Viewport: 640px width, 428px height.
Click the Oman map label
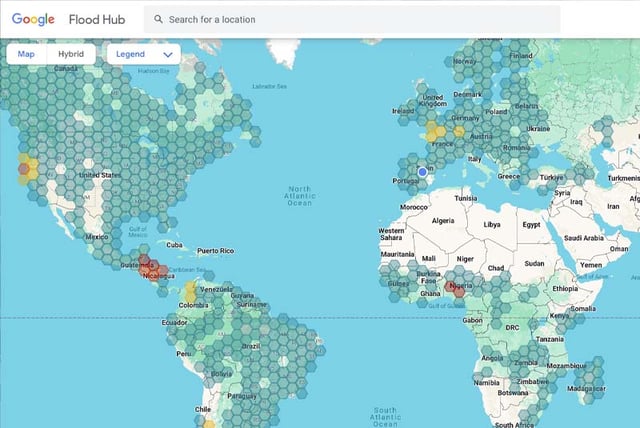pyautogui.click(x=619, y=248)
